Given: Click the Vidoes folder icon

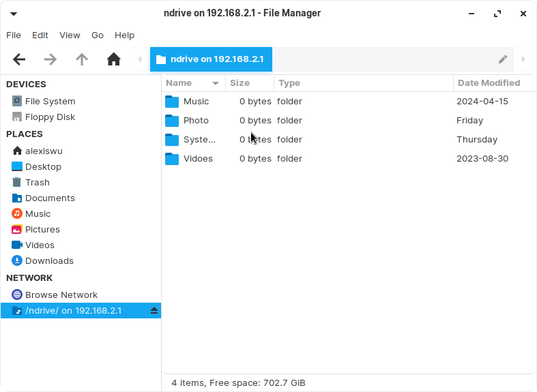Looking at the screenshot, I should point(172,159).
